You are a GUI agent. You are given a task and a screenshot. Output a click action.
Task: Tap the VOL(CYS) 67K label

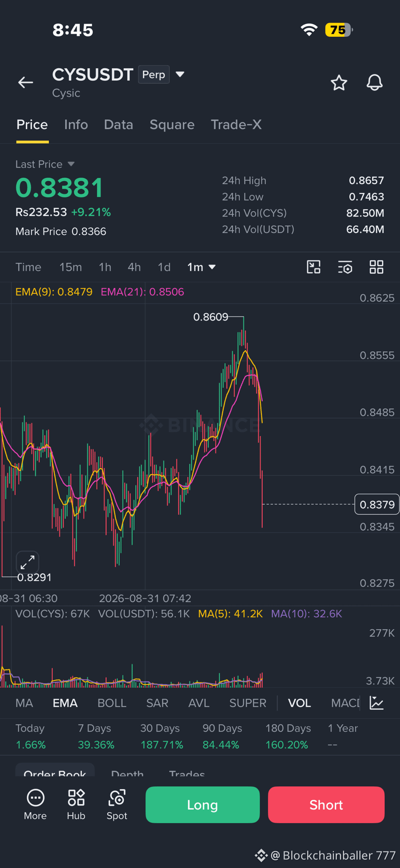pos(53,614)
